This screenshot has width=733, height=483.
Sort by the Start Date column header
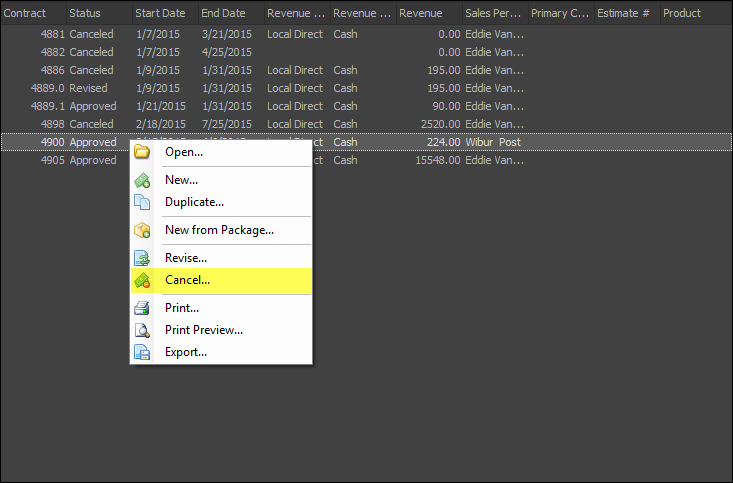tap(165, 13)
